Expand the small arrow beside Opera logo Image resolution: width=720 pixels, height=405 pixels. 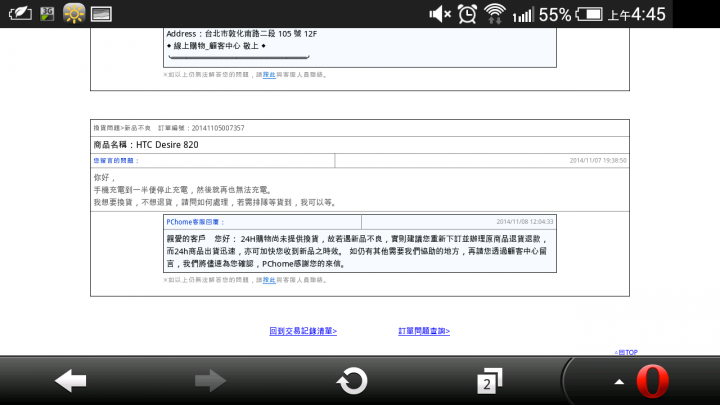pyautogui.click(x=619, y=382)
